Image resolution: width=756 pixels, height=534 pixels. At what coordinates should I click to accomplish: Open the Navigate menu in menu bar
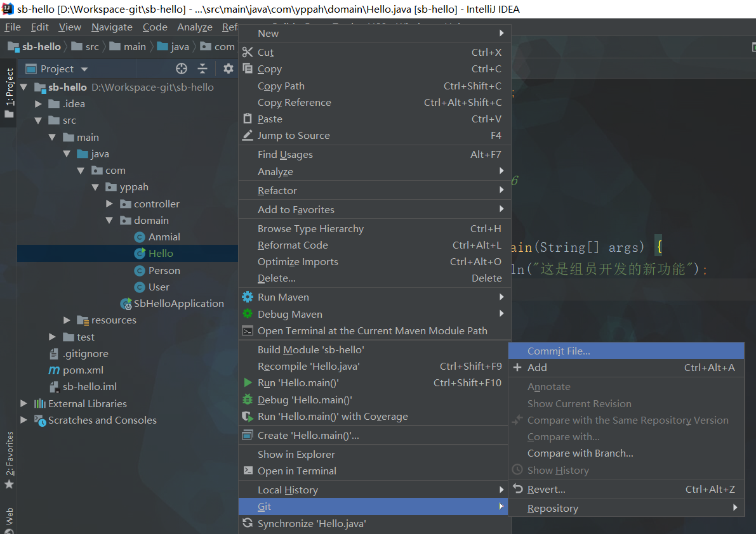click(x=112, y=27)
